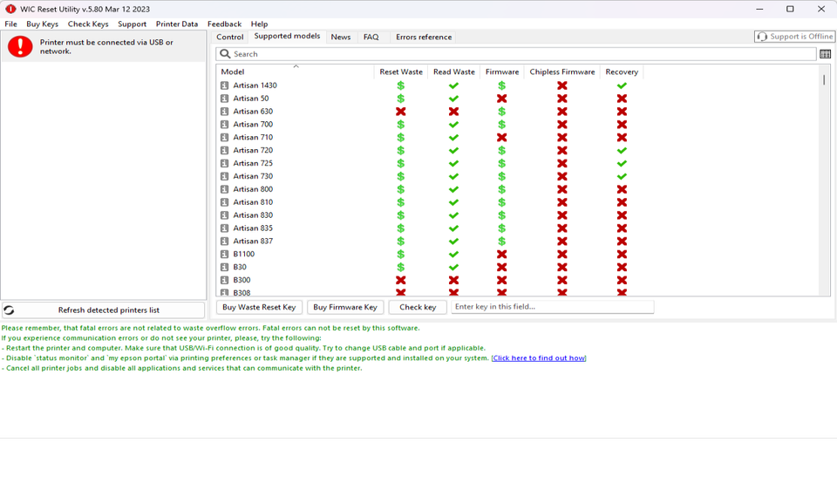Click the red error alert icon
The image size is (837, 504).
tap(19, 47)
